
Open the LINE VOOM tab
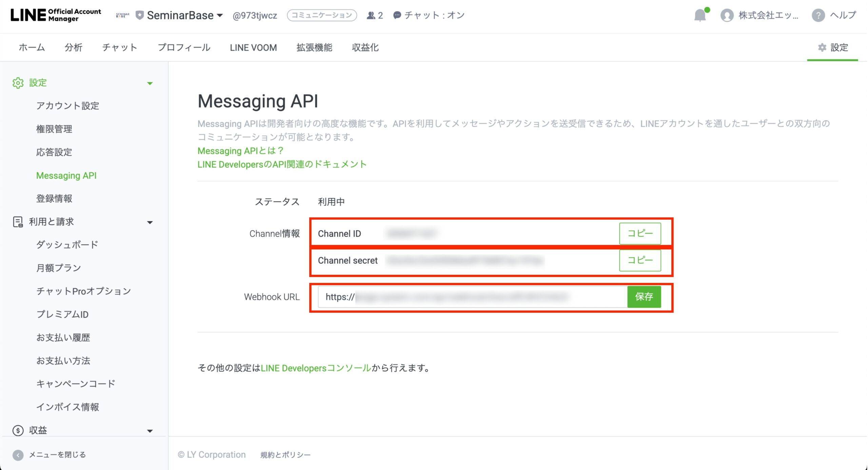[x=253, y=47]
